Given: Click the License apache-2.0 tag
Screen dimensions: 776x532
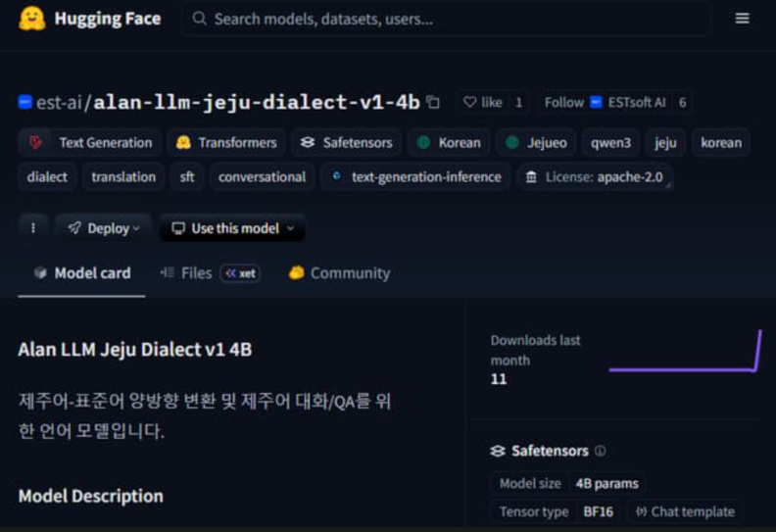Looking at the screenshot, I should pyautogui.click(x=595, y=177).
